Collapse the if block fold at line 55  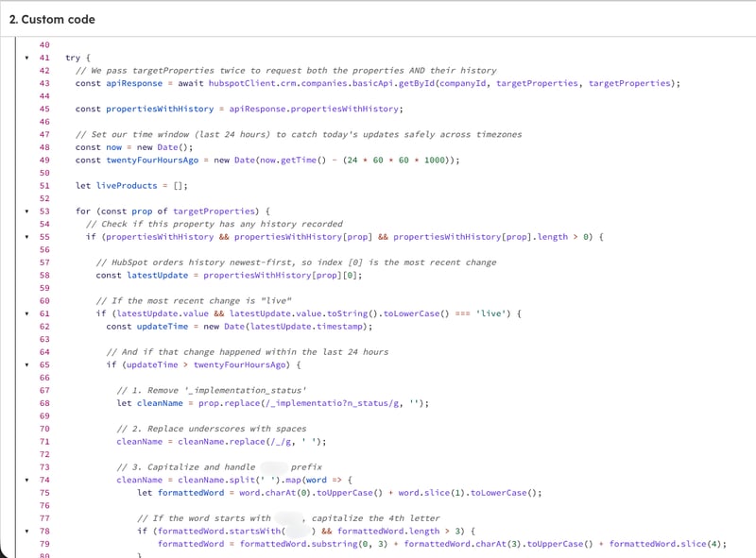click(x=27, y=237)
